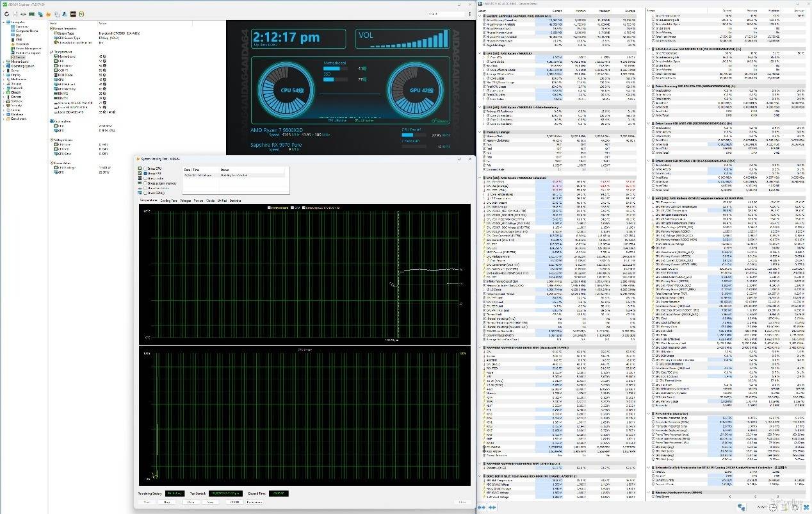Click the Overclock icon in the sidebar tree
Viewport: 812px width, 514px height.
click(x=13, y=44)
